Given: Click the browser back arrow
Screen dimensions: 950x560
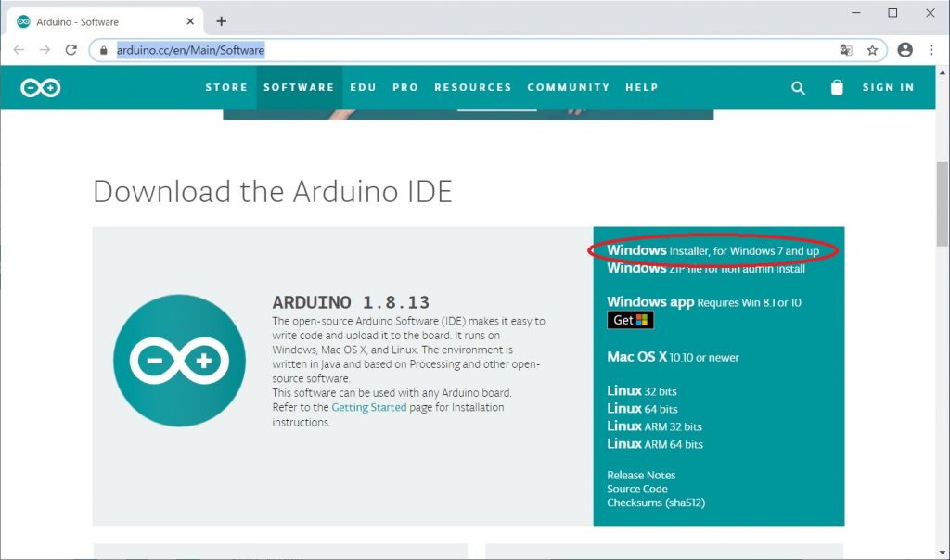Looking at the screenshot, I should pyautogui.click(x=19, y=50).
